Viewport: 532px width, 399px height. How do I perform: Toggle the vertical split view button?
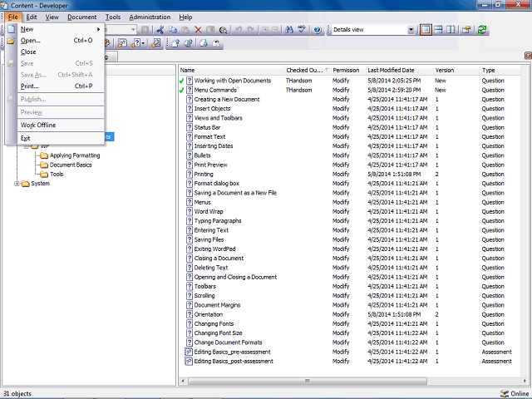point(451,30)
